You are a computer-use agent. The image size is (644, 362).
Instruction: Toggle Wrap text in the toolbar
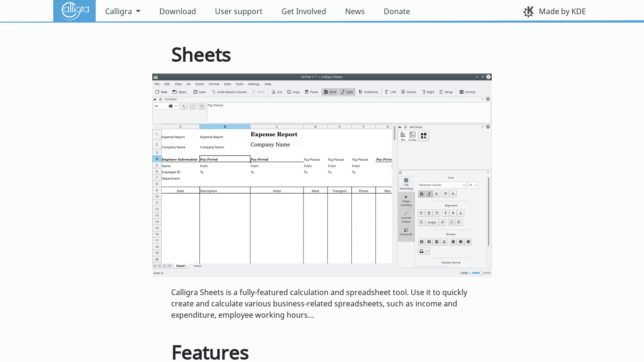click(446, 92)
